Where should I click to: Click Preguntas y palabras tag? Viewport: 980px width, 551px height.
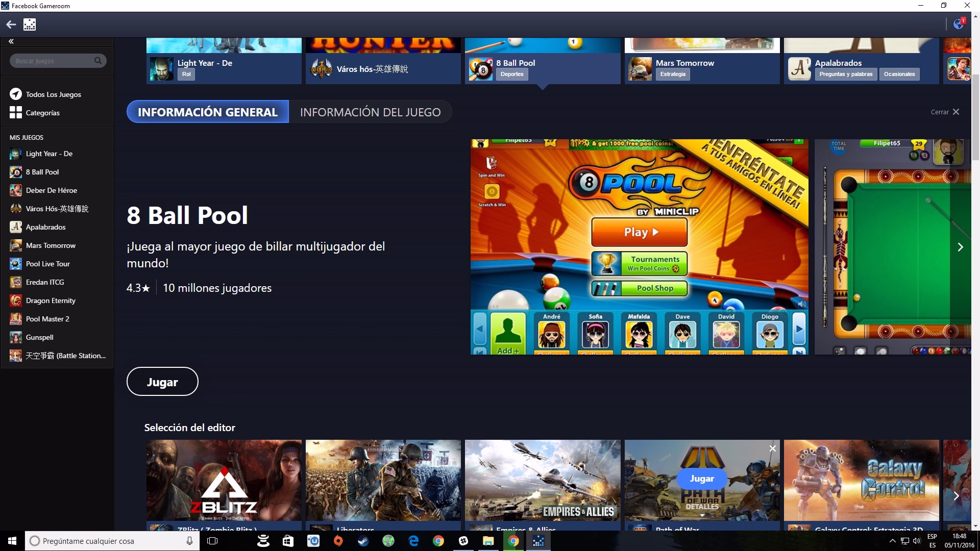(846, 74)
